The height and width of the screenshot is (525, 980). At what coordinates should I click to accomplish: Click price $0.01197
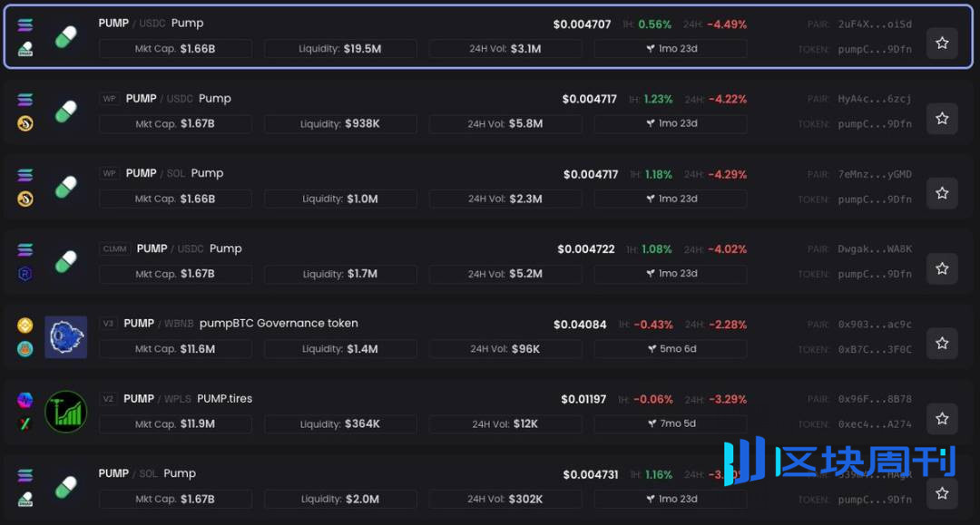583,399
